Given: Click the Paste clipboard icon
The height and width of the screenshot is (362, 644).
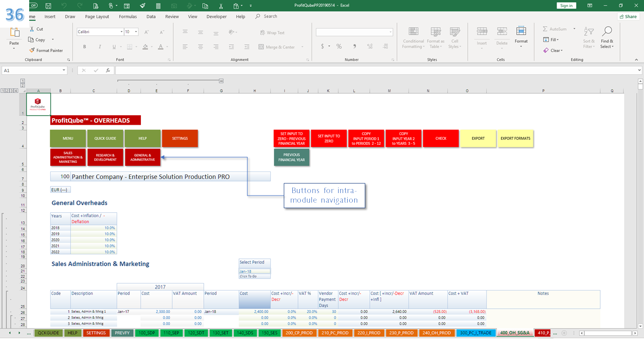Looking at the screenshot, I should coord(14,33).
